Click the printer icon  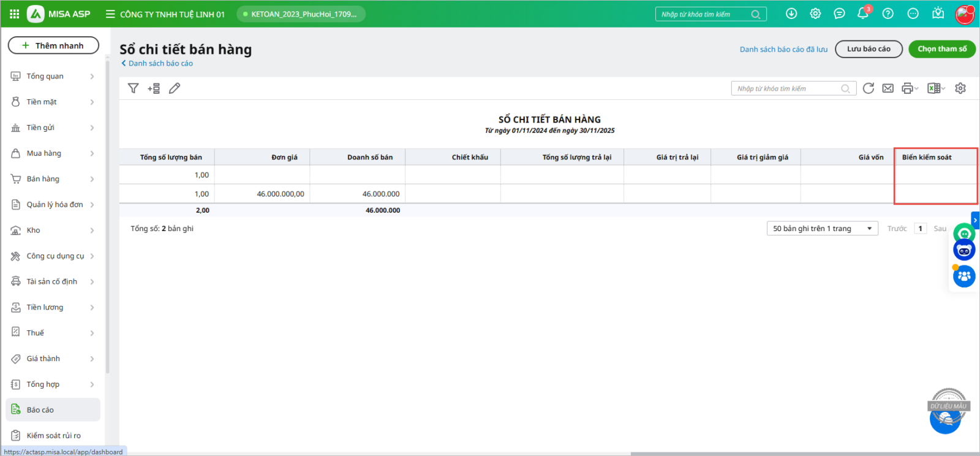[x=907, y=88]
